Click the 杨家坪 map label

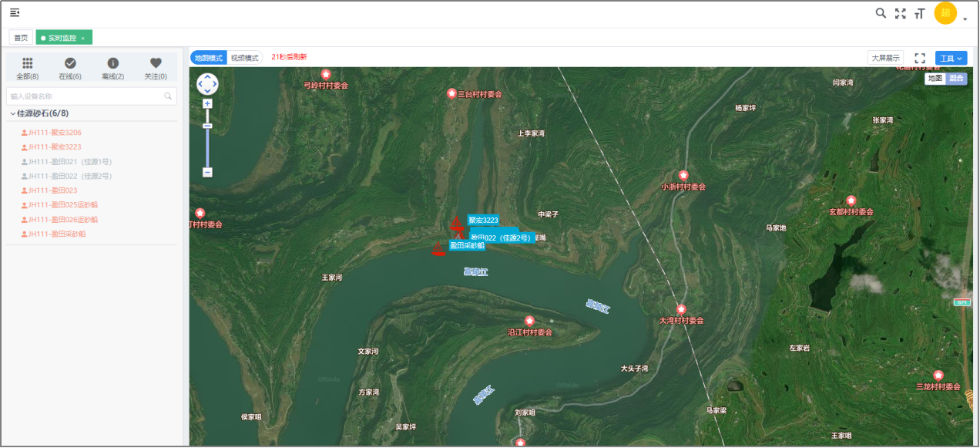click(x=745, y=108)
